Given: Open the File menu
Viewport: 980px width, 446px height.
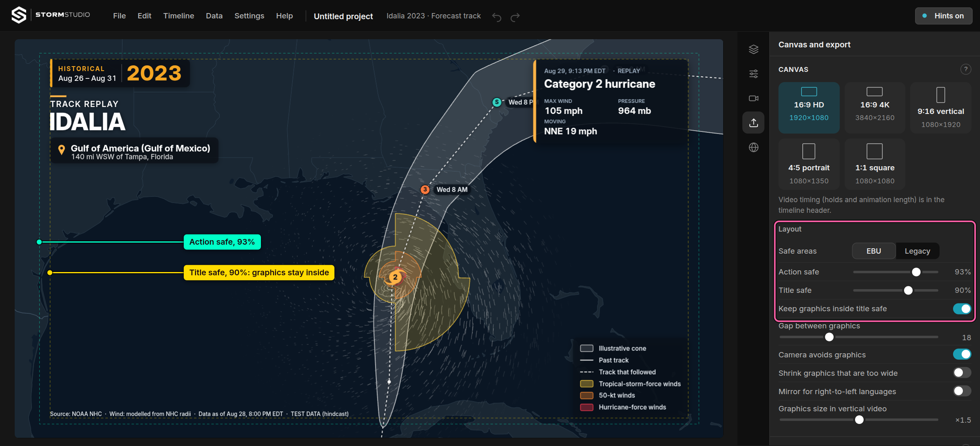Looking at the screenshot, I should click(x=119, y=16).
